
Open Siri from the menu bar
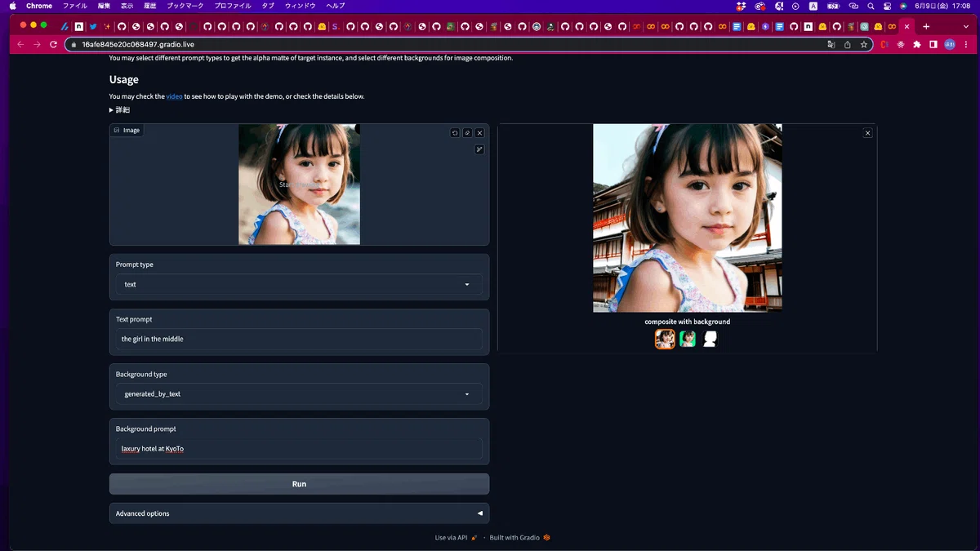[x=904, y=6]
